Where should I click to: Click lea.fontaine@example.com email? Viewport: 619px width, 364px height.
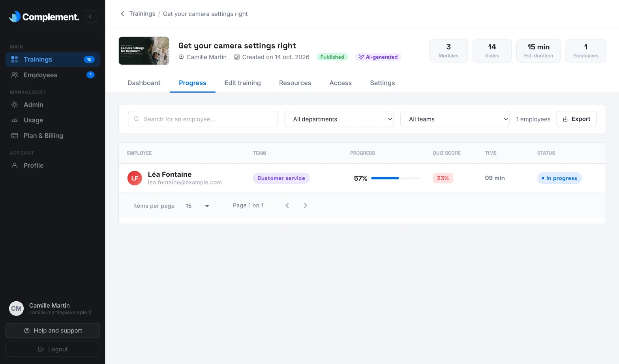click(185, 183)
